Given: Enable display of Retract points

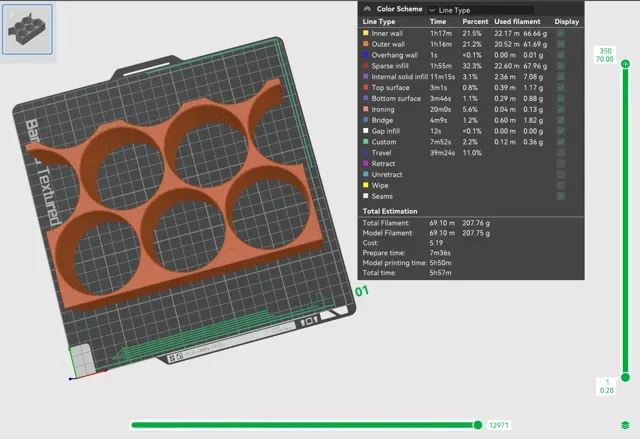Looking at the screenshot, I should pyautogui.click(x=561, y=164).
